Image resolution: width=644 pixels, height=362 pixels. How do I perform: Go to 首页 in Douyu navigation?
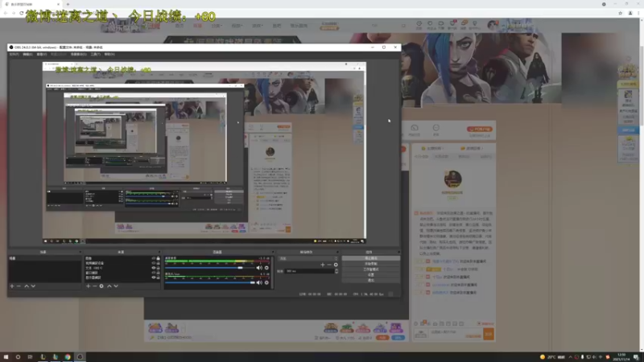point(180,26)
